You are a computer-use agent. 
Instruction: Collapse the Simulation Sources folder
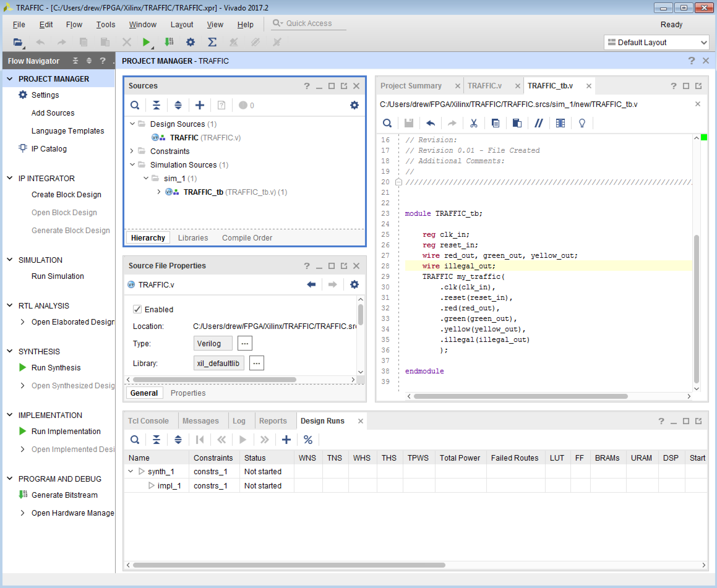132,164
